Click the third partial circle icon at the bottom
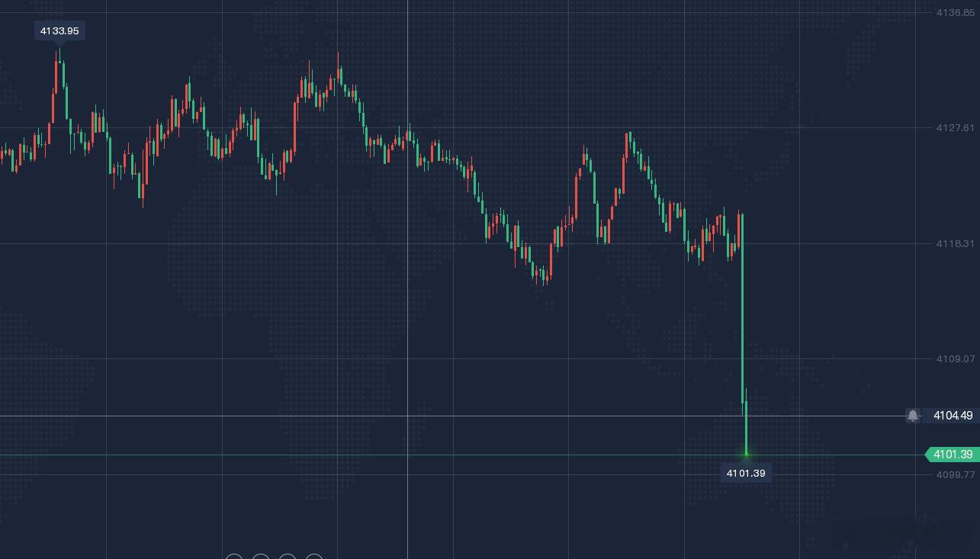This screenshot has width=980, height=559. click(288, 556)
